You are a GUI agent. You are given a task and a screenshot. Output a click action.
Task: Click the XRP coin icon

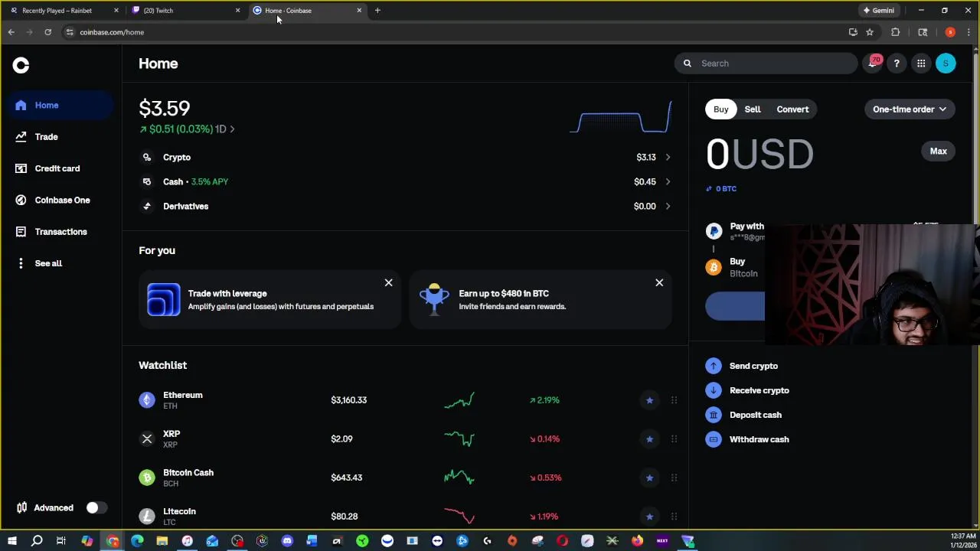(147, 439)
